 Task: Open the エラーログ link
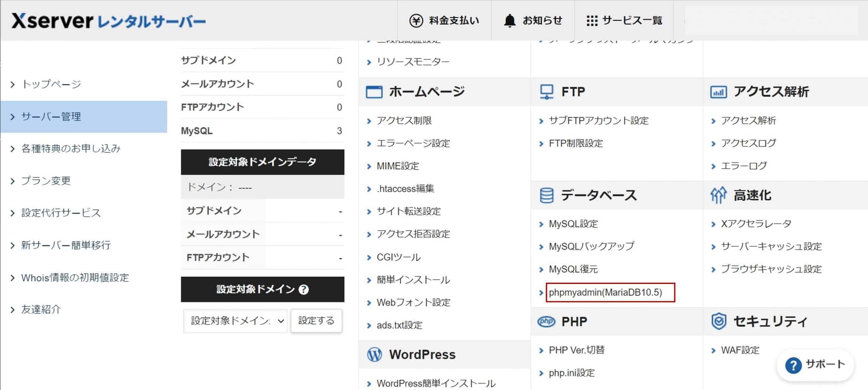pyautogui.click(x=744, y=166)
